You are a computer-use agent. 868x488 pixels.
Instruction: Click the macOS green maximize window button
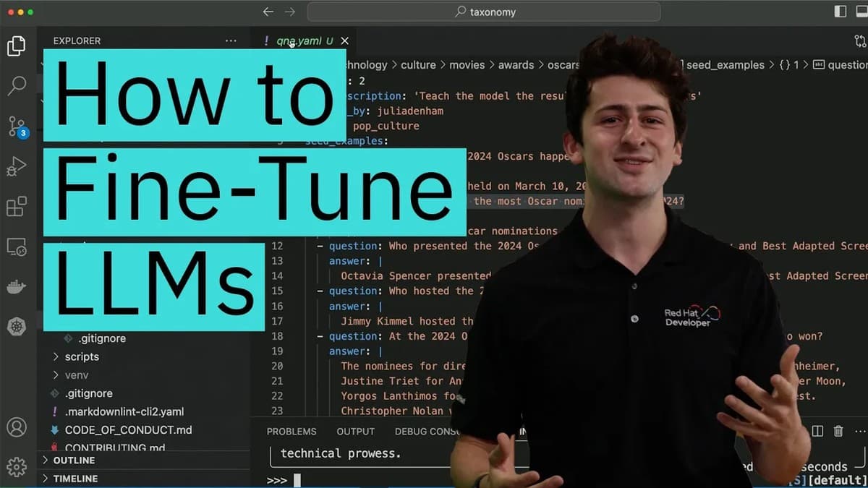coord(30,12)
